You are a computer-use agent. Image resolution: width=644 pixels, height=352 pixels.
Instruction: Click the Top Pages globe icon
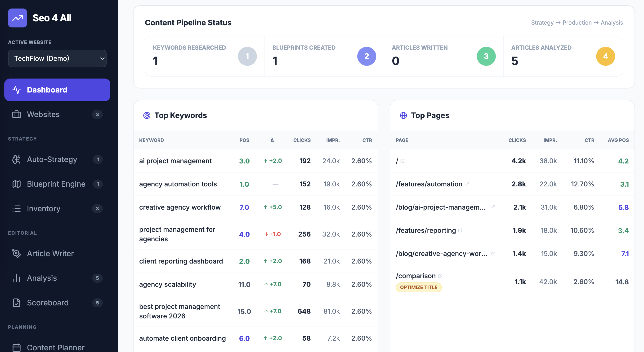(x=403, y=115)
